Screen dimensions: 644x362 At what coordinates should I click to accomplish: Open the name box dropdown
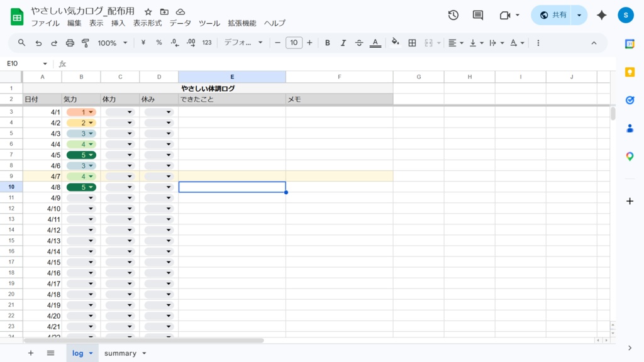[x=45, y=63]
